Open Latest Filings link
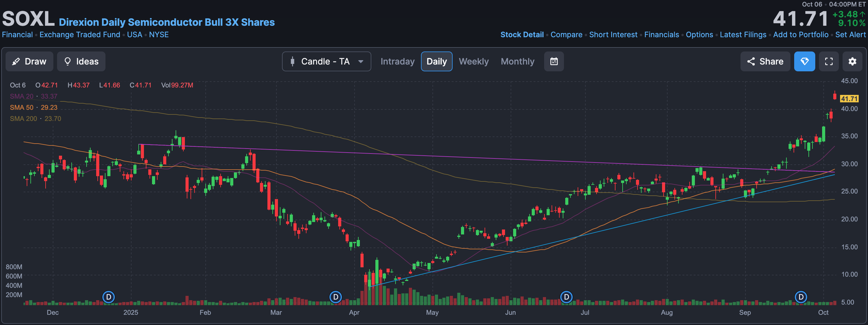 coord(743,35)
